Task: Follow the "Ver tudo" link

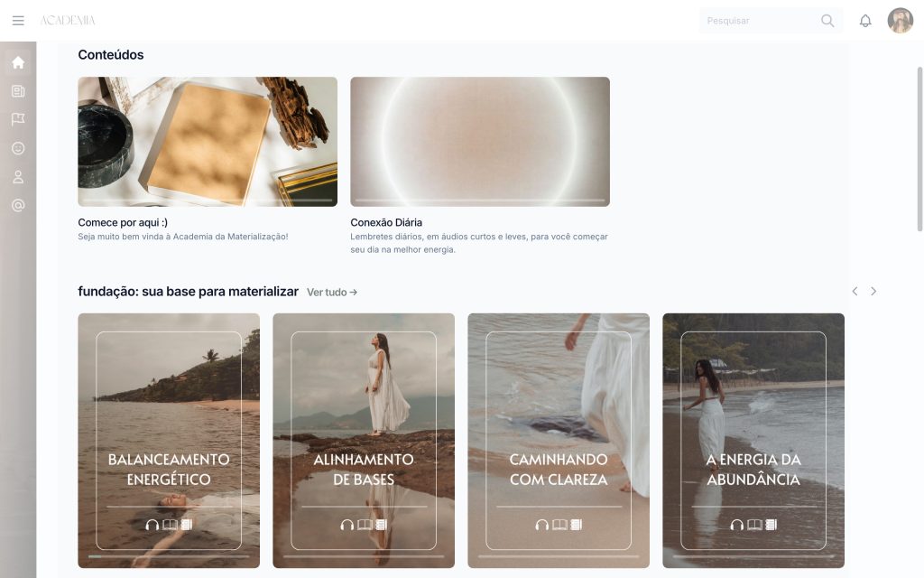Action: [332, 292]
